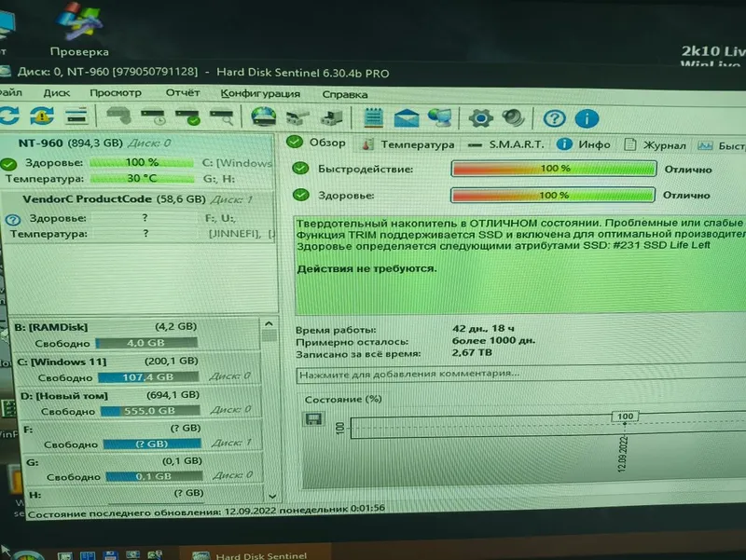Image resolution: width=746 pixels, height=560 pixels.
Task: Open the Конфигурация menu
Action: (x=260, y=94)
